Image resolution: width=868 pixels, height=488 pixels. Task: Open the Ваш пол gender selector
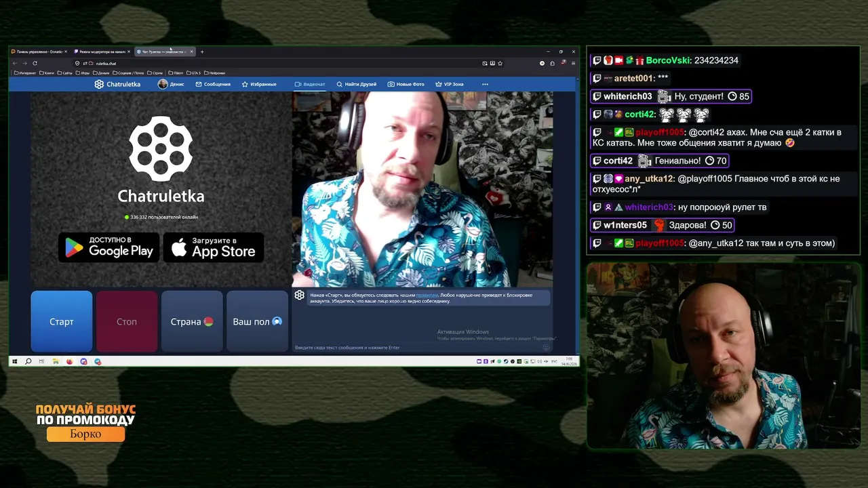257,321
